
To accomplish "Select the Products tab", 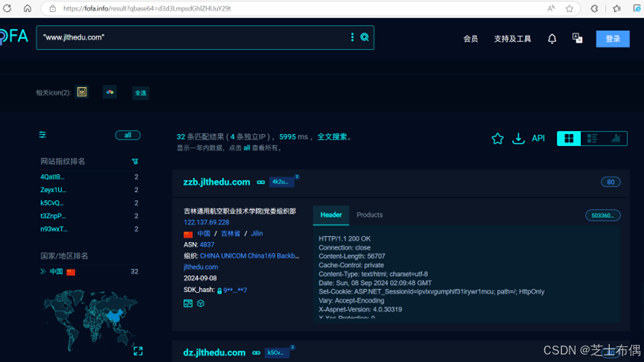I will 369,215.
